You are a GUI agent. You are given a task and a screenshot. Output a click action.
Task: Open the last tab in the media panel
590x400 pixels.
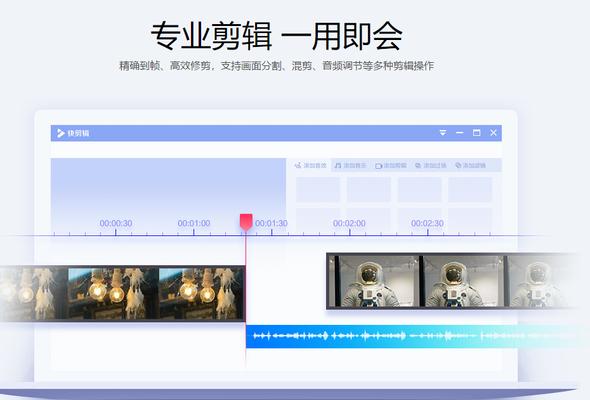click(470, 165)
